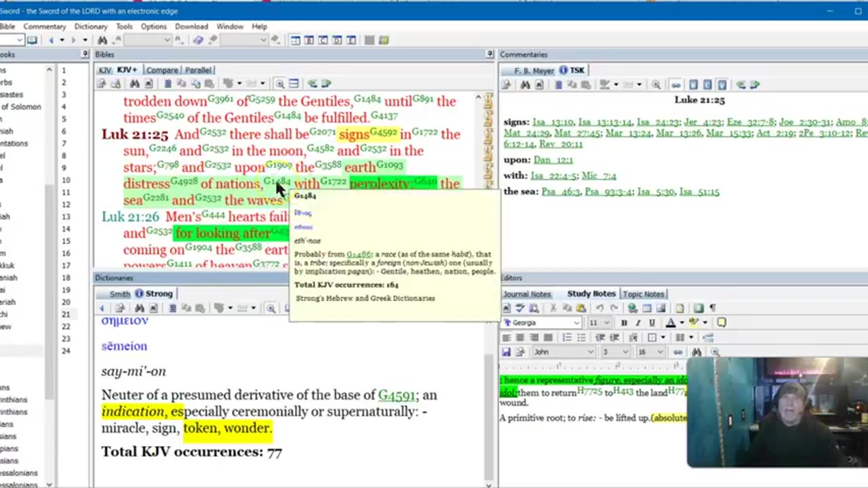Follow the G4591 link in Strong dictionary

[x=397, y=394]
